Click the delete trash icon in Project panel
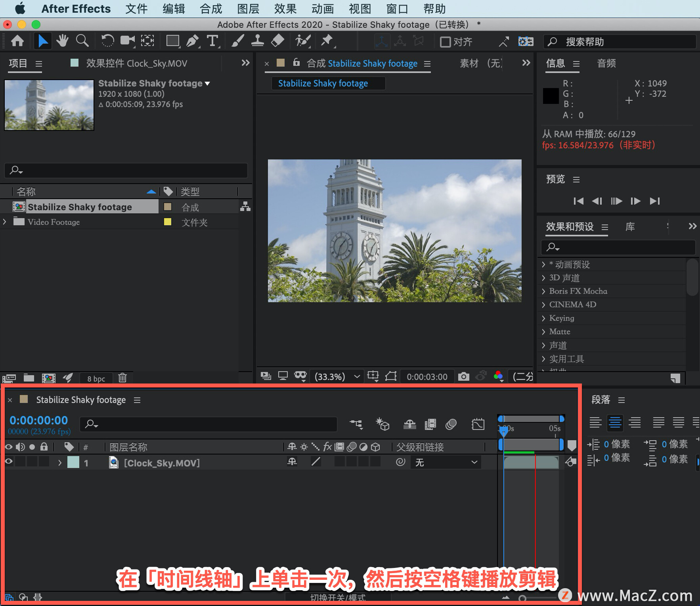Image resolution: width=700 pixels, height=606 pixels. click(x=122, y=378)
